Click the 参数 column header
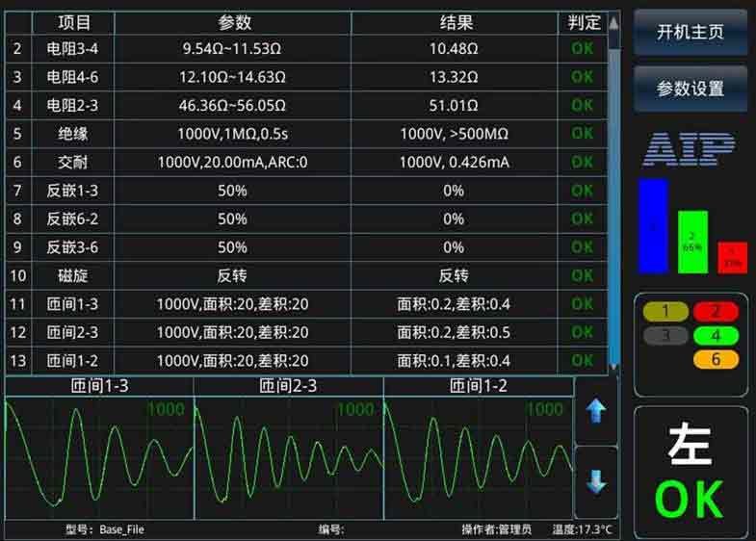Image resolution: width=756 pixels, height=541 pixels. pyautogui.click(x=233, y=23)
